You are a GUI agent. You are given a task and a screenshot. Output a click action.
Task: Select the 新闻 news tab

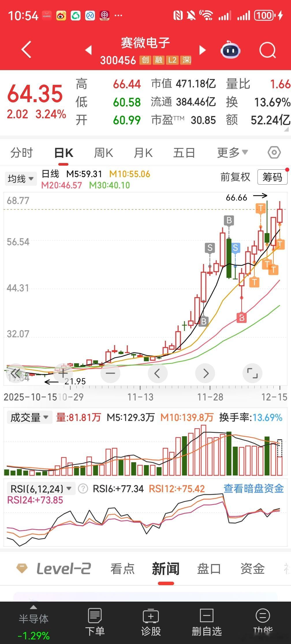[166, 569]
